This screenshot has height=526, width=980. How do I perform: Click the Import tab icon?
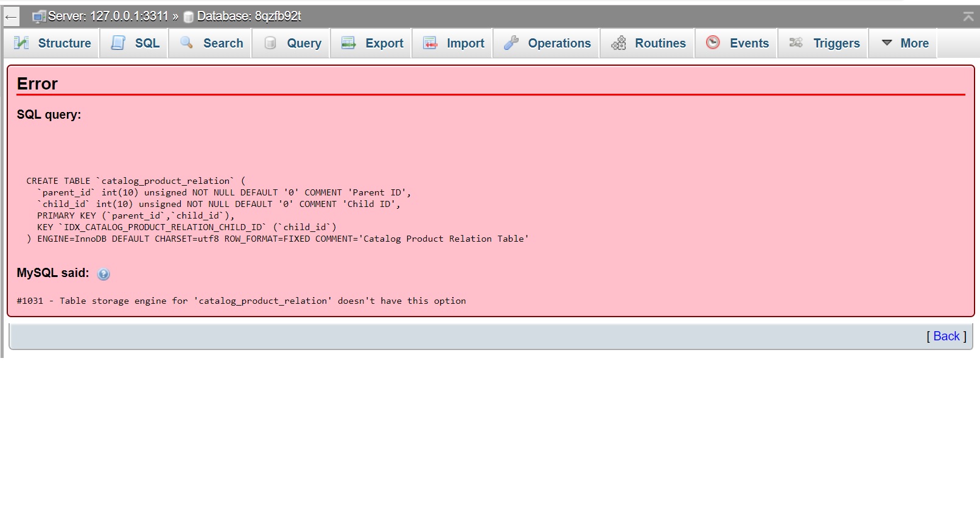click(430, 43)
